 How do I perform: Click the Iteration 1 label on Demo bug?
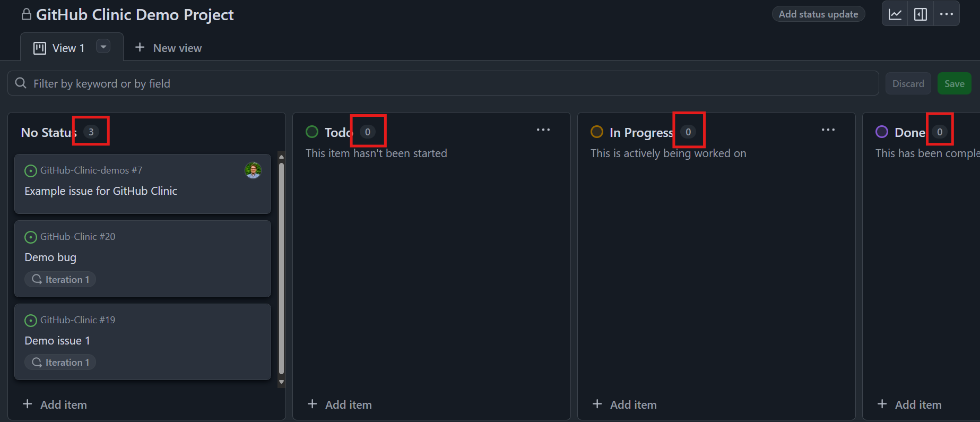[x=60, y=280]
